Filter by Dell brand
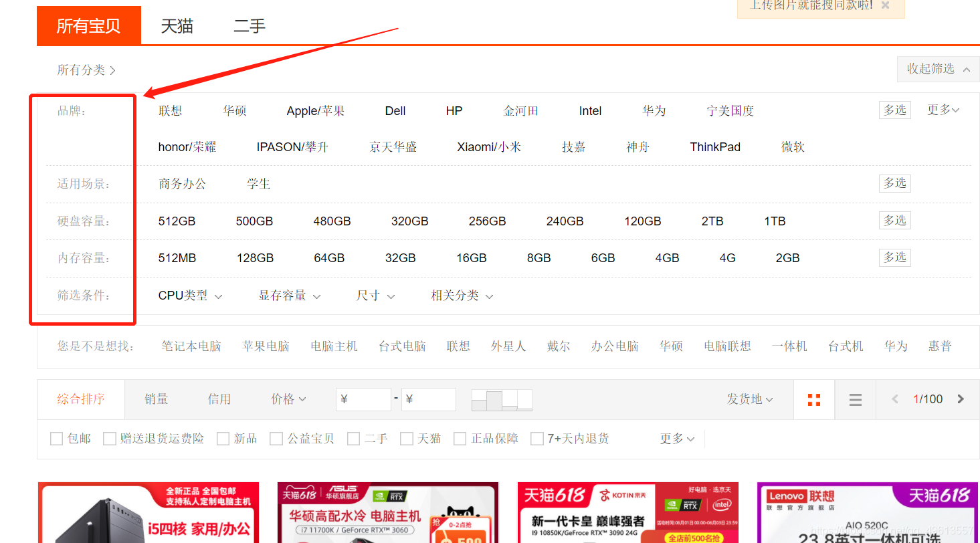 (x=395, y=111)
